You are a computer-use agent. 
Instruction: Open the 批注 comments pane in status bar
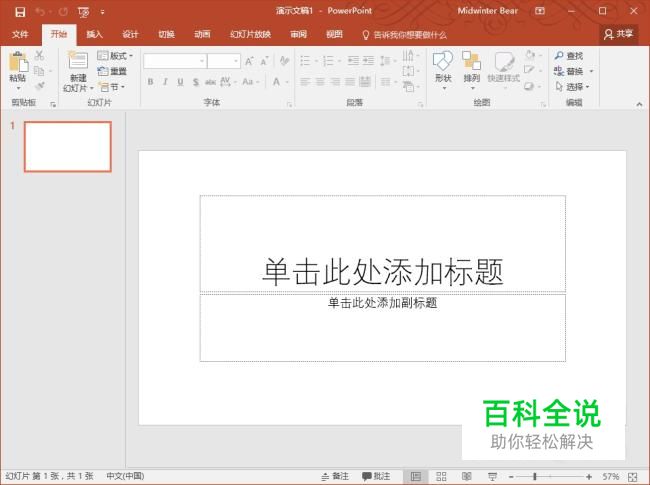(x=376, y=476)
